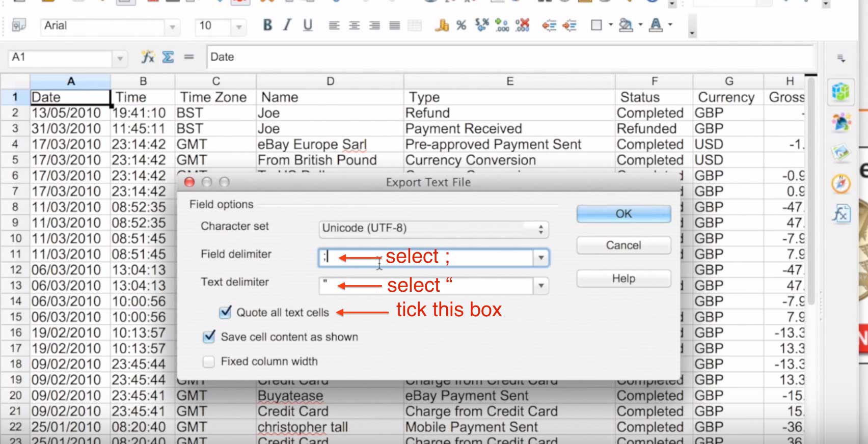
Task: Open sidebar settings menu
Action: pyautogui.click(x=841, y=59)
